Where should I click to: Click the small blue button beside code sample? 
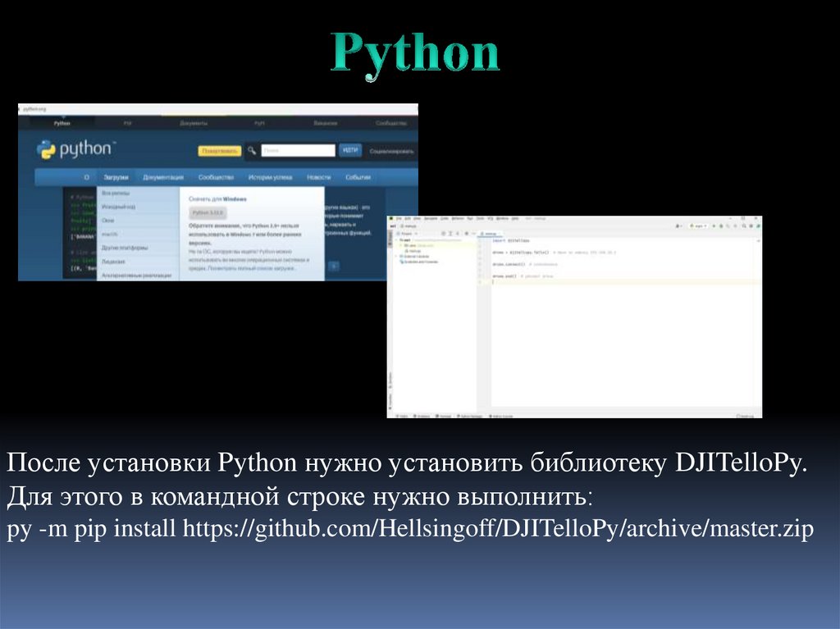tap(333, 266)
